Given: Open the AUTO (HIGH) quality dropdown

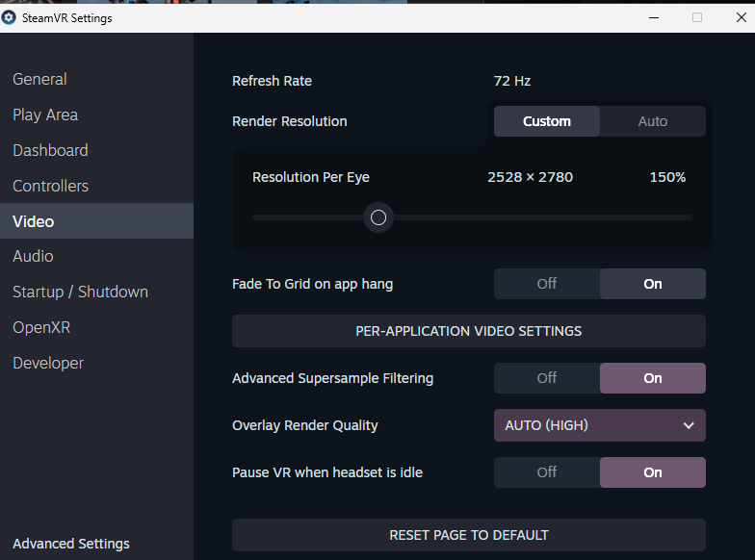Looking at the screenshot, I should [599, 425].
